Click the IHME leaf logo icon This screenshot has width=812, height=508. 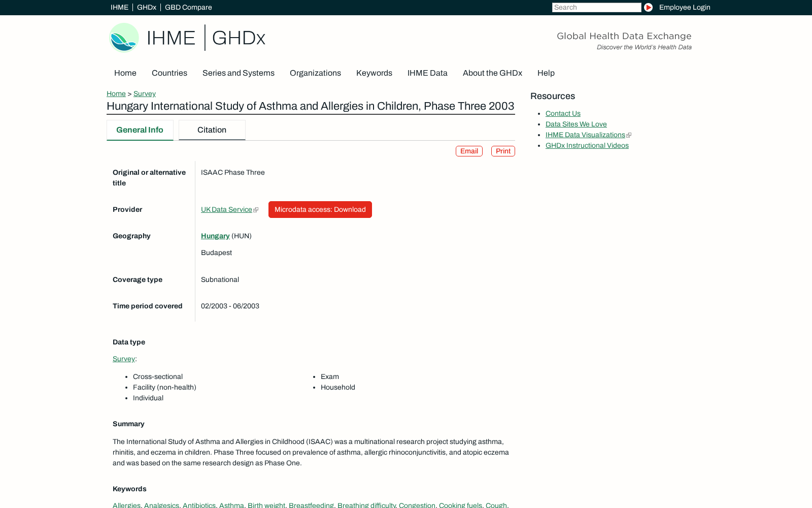click(x=124, y=38)
